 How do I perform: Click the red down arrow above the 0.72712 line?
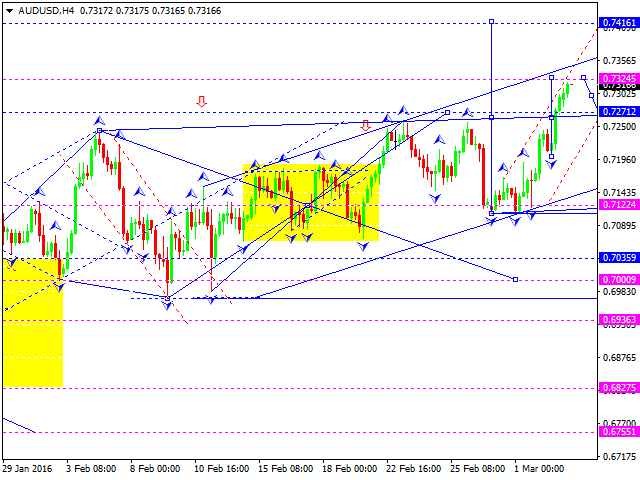201,101
